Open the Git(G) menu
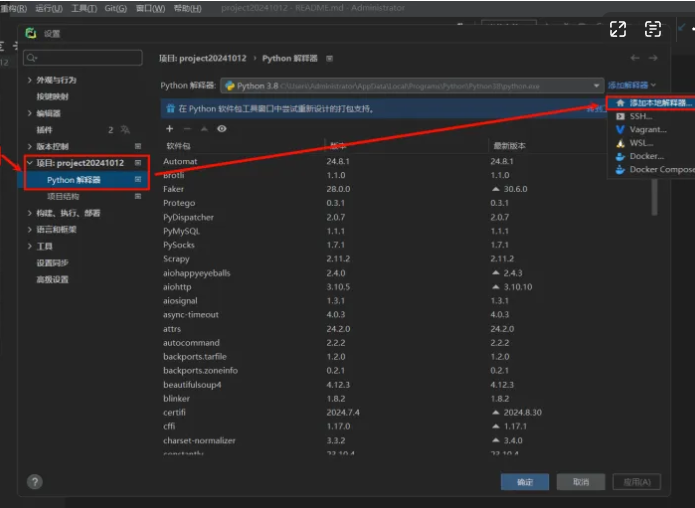The image size is (695, 508). (116, 8)
